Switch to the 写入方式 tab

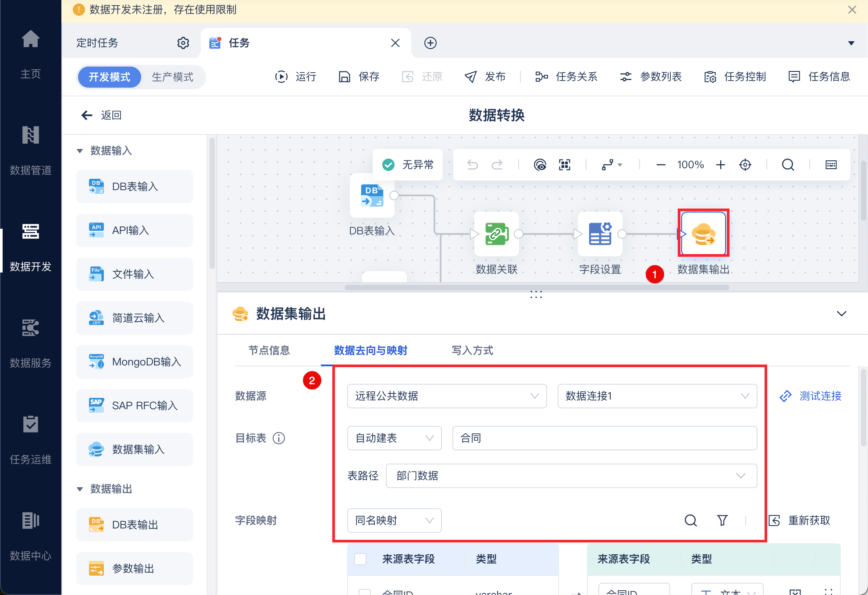pyautogui.click(x=472, y=350)
